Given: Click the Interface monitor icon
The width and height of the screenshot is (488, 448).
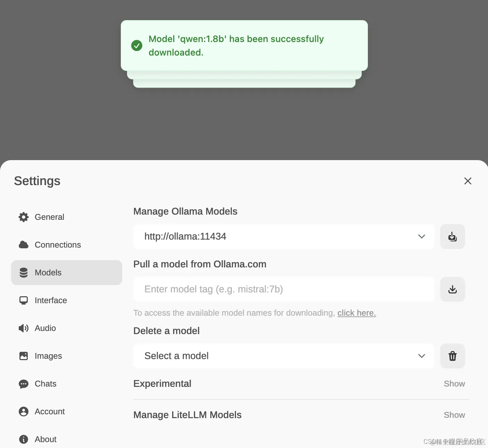Looking at the screenshot, I should coord(24,300).
